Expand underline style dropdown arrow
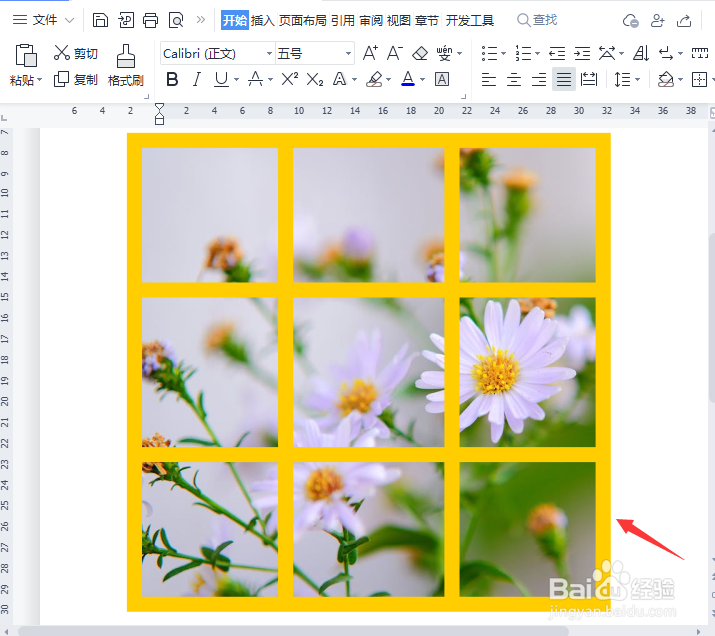 236,80
